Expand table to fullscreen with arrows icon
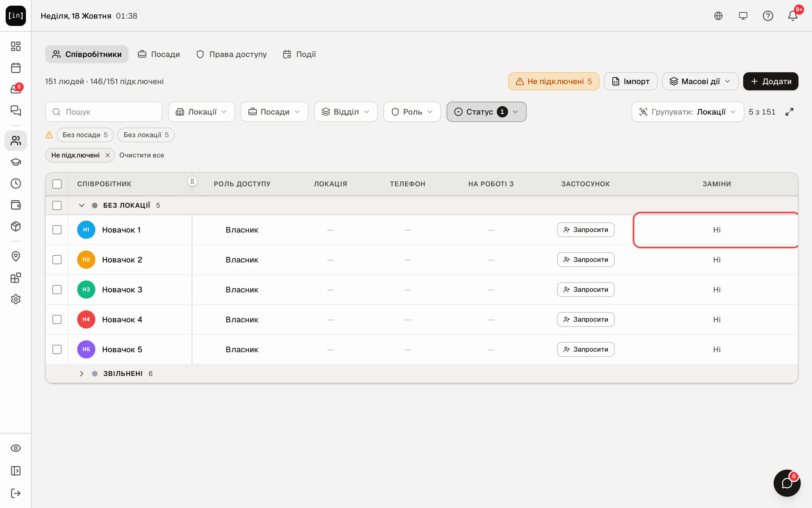The width and height of the screenshot is (812, 508). (789, 112)
